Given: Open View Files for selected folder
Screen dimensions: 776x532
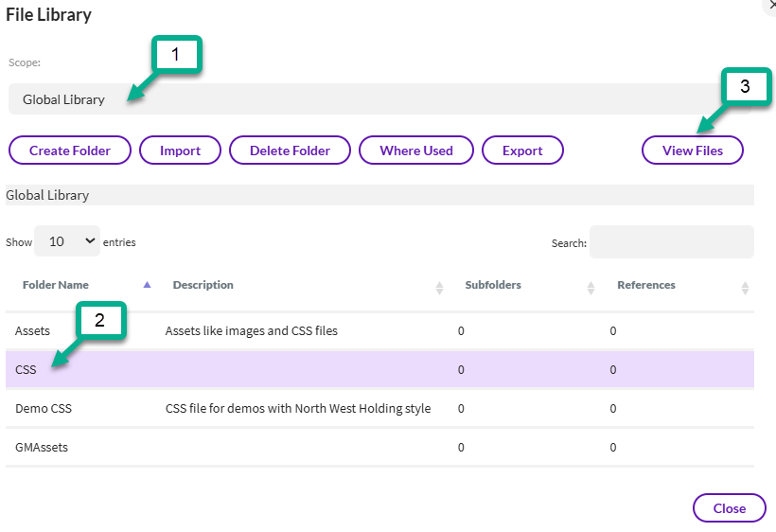Looking at the screenshot, I should point(693,151).
